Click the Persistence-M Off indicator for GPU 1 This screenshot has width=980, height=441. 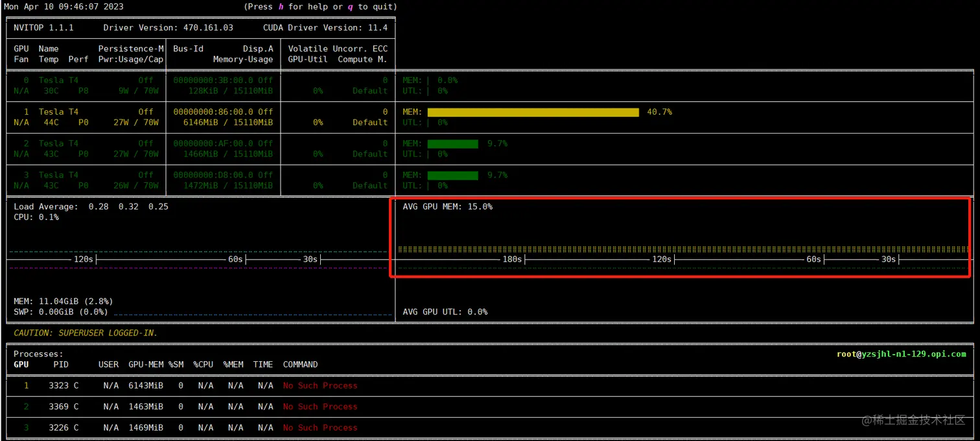tap(145, 112)
